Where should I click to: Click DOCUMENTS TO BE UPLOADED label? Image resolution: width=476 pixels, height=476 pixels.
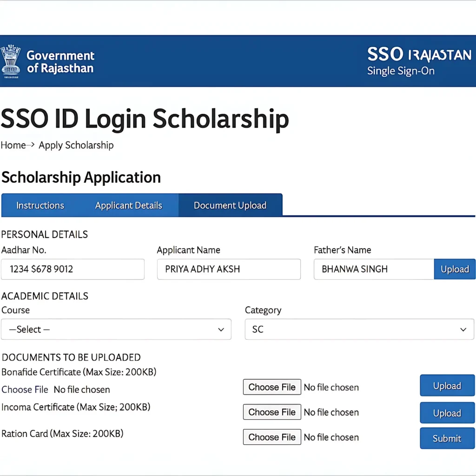coord(71,357)
